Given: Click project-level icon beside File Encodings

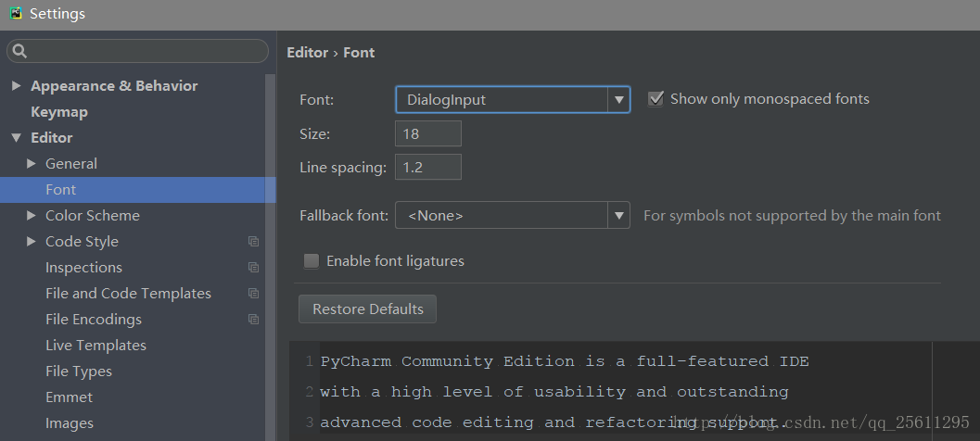Looking at the screenshot, I should pyautogui.click(x=253, y=320).
